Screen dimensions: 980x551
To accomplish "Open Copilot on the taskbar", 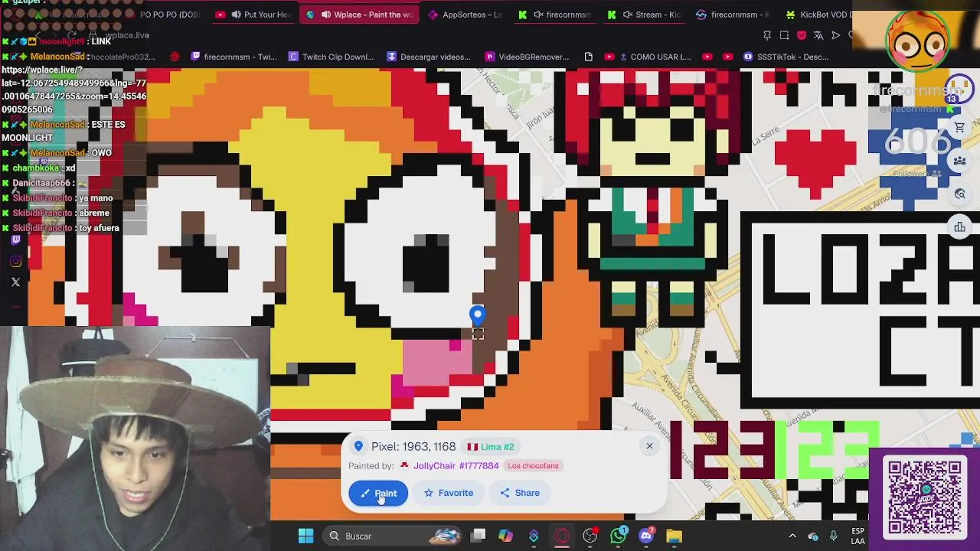I will tap(505, 536).
